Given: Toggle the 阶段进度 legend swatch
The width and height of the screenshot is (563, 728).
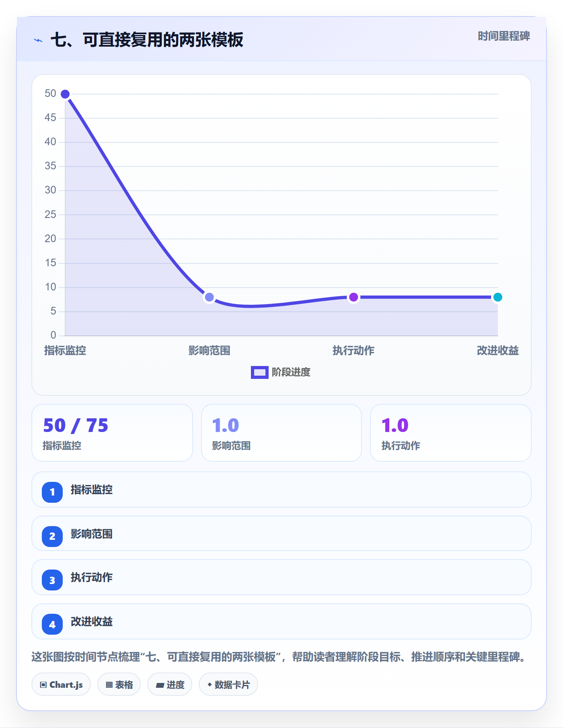Looking at the screenshot, I should pos(259,372).
